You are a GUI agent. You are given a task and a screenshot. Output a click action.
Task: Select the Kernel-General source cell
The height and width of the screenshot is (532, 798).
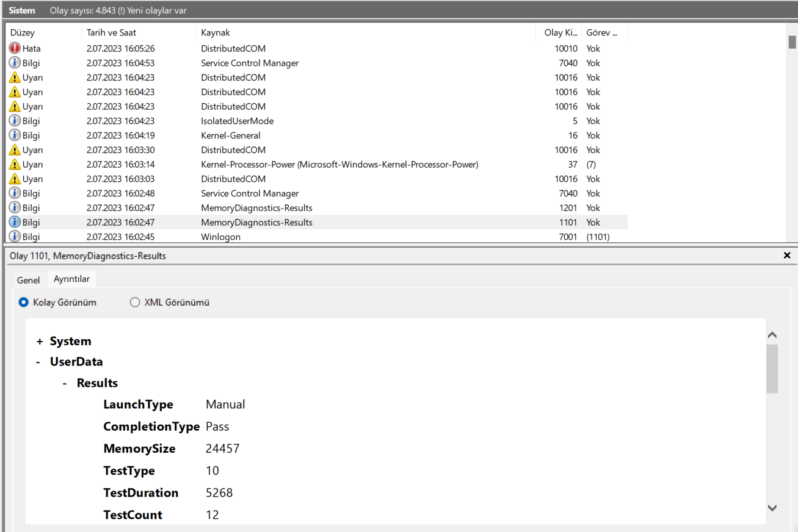coord(231,135)
